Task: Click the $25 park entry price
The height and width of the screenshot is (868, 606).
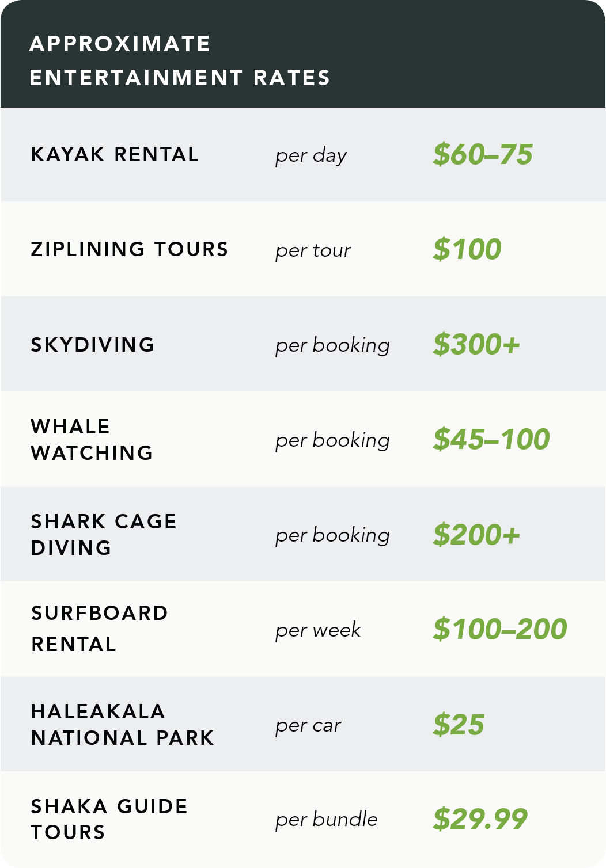Action: click(x=459, y=725)
